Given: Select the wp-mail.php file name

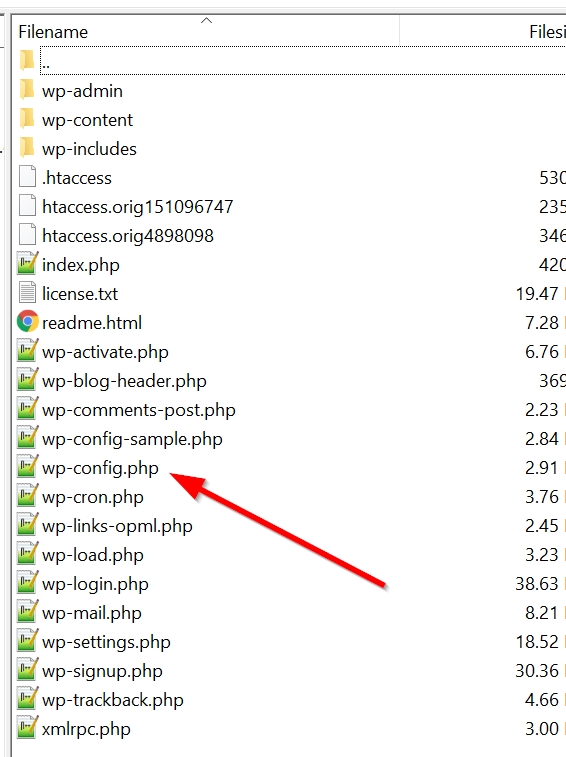Looking at the screenshot, I should [x=92, y=612].
